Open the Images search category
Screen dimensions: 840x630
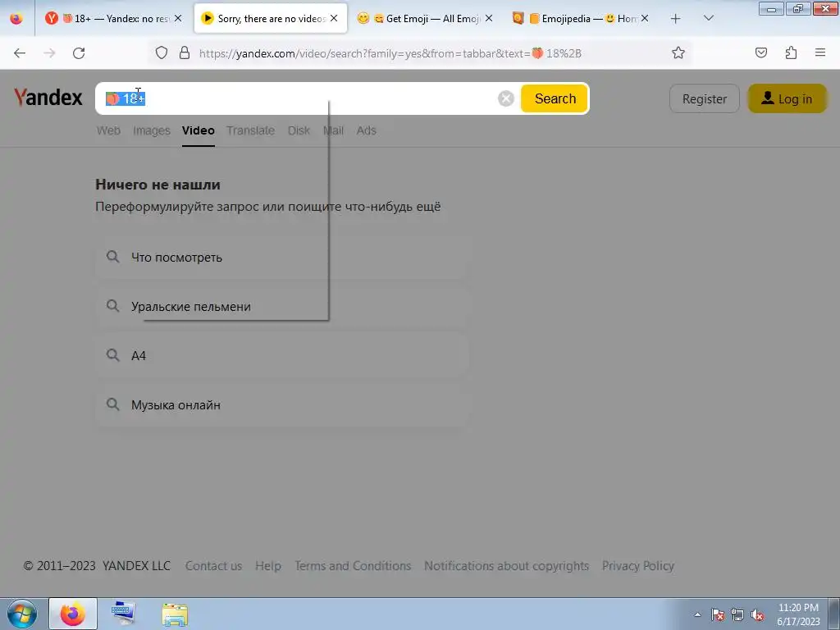[x=152, y=130]
